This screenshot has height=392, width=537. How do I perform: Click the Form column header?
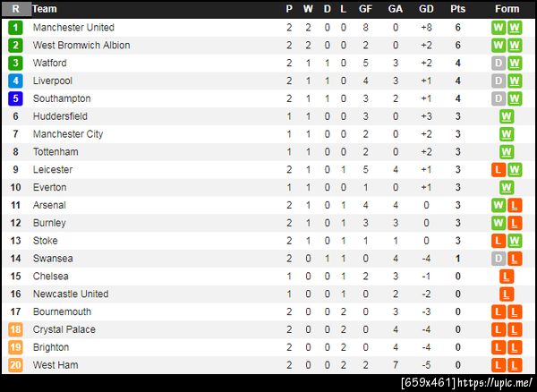pos(507,9)
